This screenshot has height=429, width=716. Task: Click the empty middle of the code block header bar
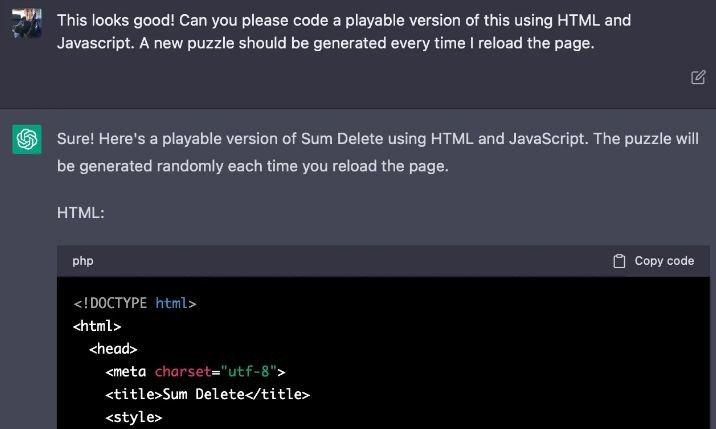[352, 261]
